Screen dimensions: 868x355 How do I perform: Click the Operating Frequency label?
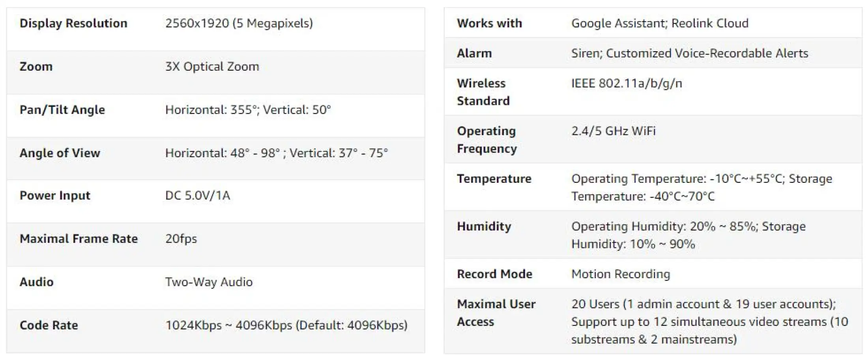pyautogui.click(x=486, y=140)
